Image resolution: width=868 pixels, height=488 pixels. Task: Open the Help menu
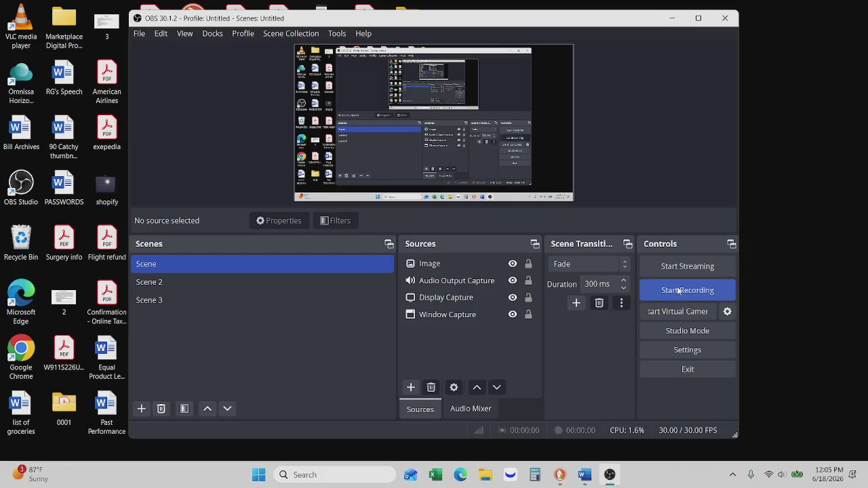pos(363,33)
